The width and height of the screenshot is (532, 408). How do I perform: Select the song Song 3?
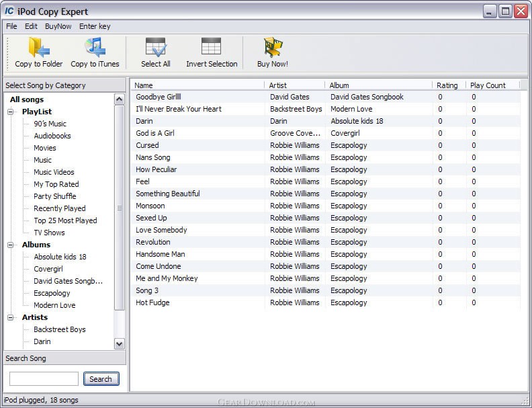pyautogui.click(x=147, y=290)
